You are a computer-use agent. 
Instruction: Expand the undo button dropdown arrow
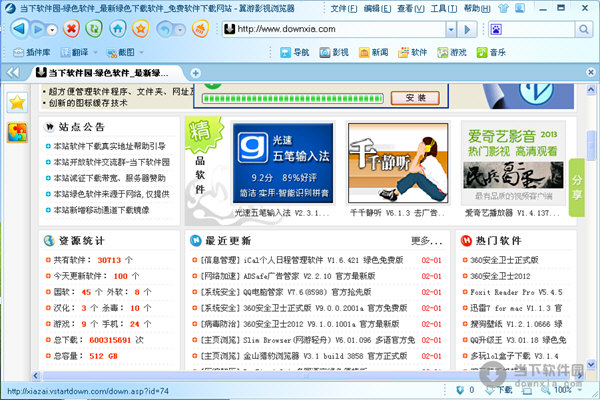tap(180, 30)
